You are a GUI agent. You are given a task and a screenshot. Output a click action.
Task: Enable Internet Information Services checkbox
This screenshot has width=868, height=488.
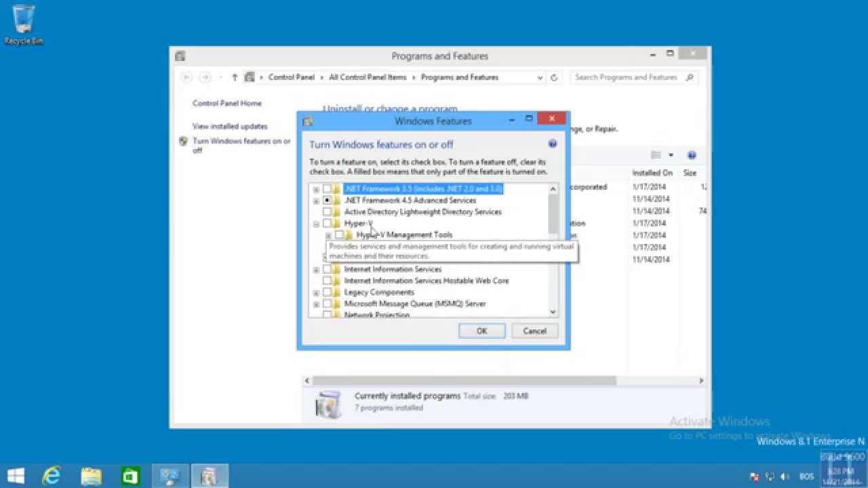[327, 269]
